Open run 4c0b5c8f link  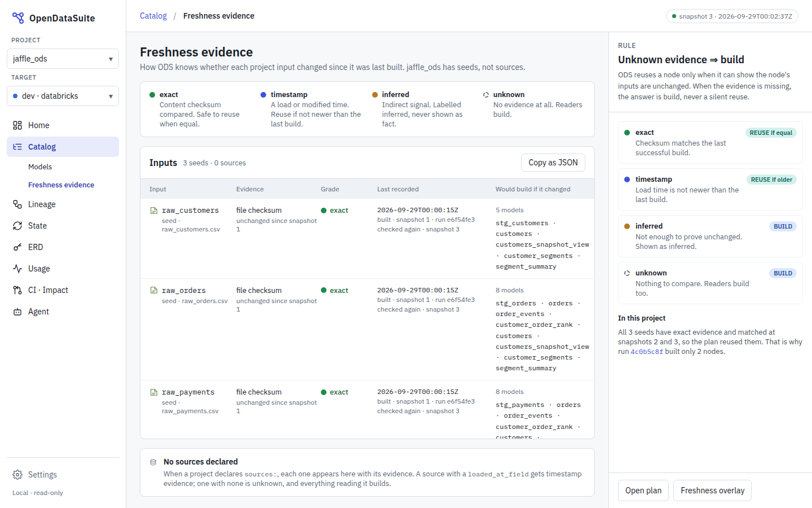pos(647,352)
